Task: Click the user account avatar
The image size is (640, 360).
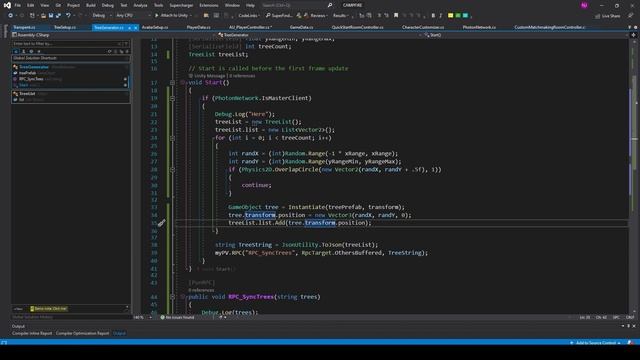Action: pos(584,5)
